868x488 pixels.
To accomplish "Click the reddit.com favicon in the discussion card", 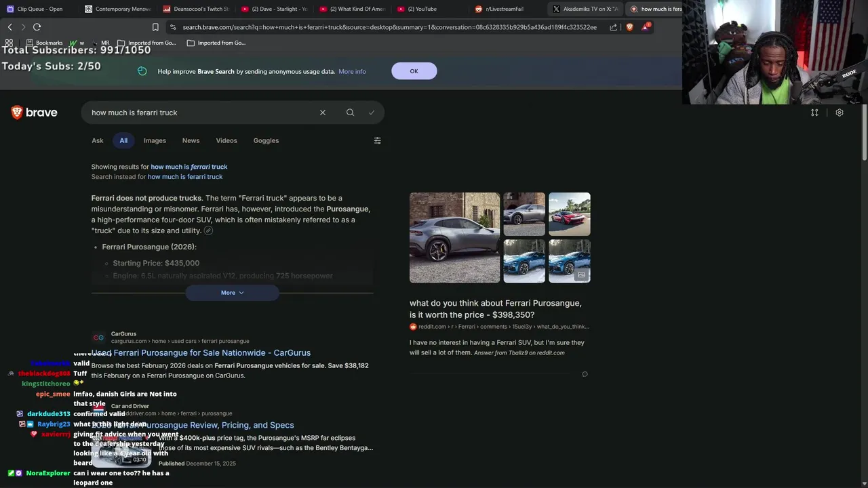I will 413,327.
